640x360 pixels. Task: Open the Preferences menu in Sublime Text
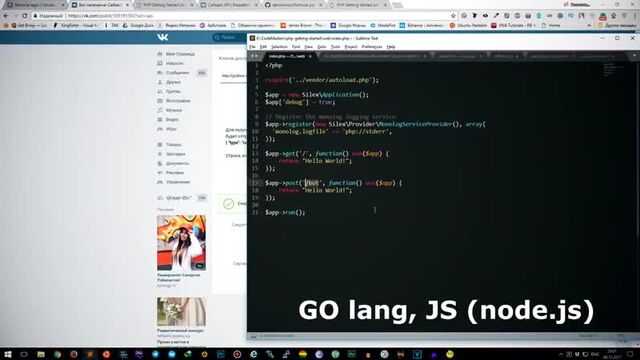coord(371,47)
